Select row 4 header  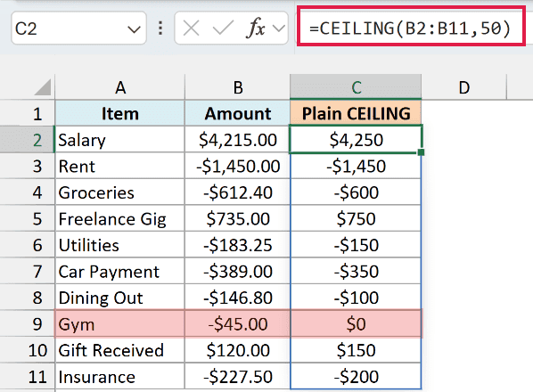[x=28, y=192]
